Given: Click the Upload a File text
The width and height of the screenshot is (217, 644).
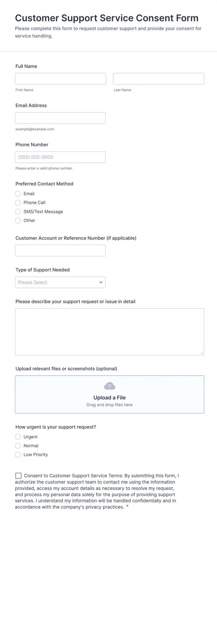Looking at the screenshot, I should pyautogui.click(x=109, y=398).
